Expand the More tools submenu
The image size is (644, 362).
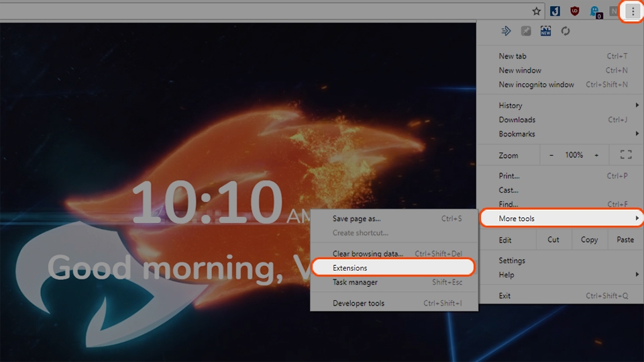coord(561,218)
